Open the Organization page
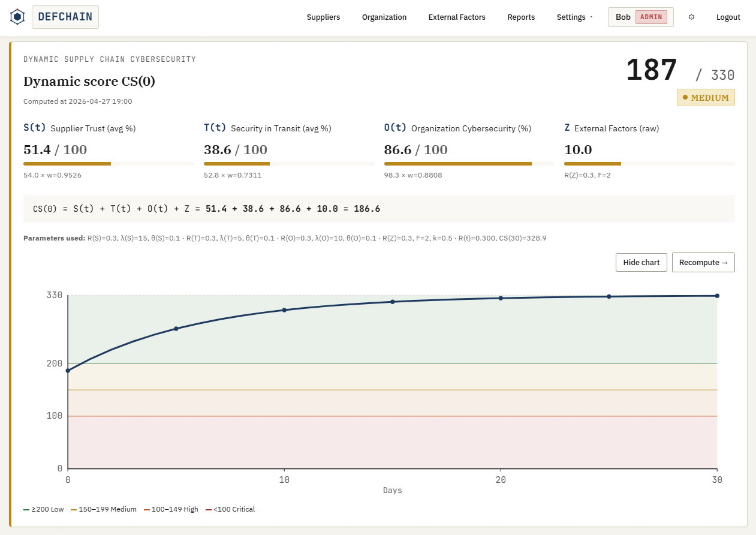 (x=384, y=17)
